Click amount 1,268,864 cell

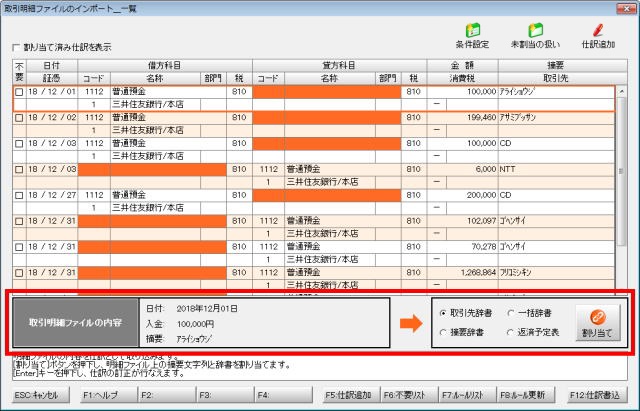[462, 273]
